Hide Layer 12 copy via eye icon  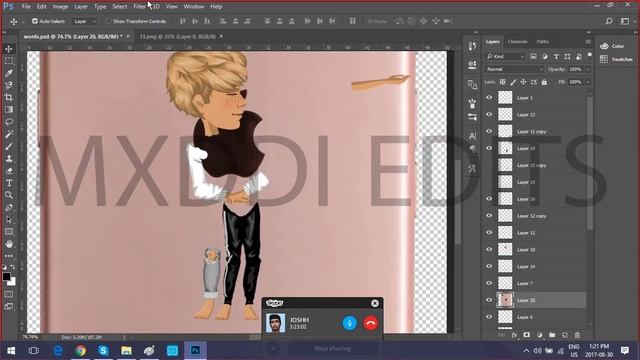pyautogui.click(x=489, y=216)
